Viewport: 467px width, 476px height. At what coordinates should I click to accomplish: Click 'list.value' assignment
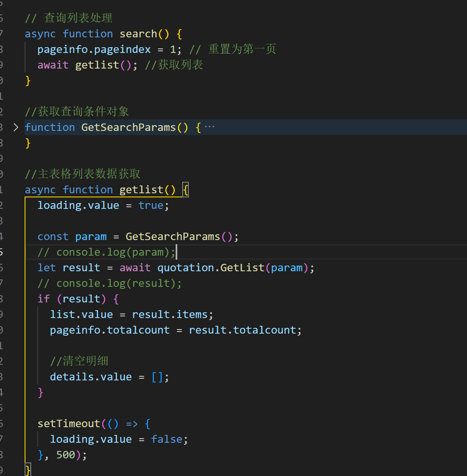coord(81,314)
